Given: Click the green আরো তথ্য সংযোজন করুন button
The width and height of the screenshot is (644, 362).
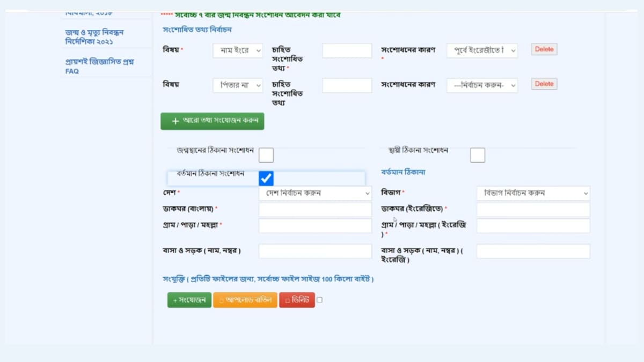Looking at the screenshot, I should point(212,121).
